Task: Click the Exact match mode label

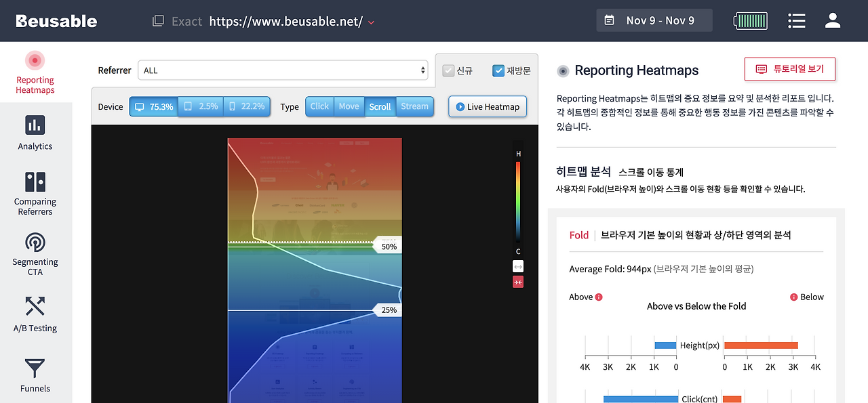Action: 187,21
